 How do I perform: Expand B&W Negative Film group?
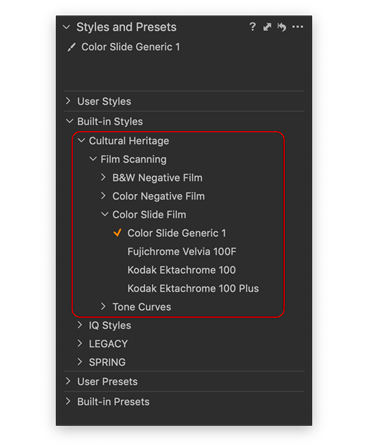point(103,177)
